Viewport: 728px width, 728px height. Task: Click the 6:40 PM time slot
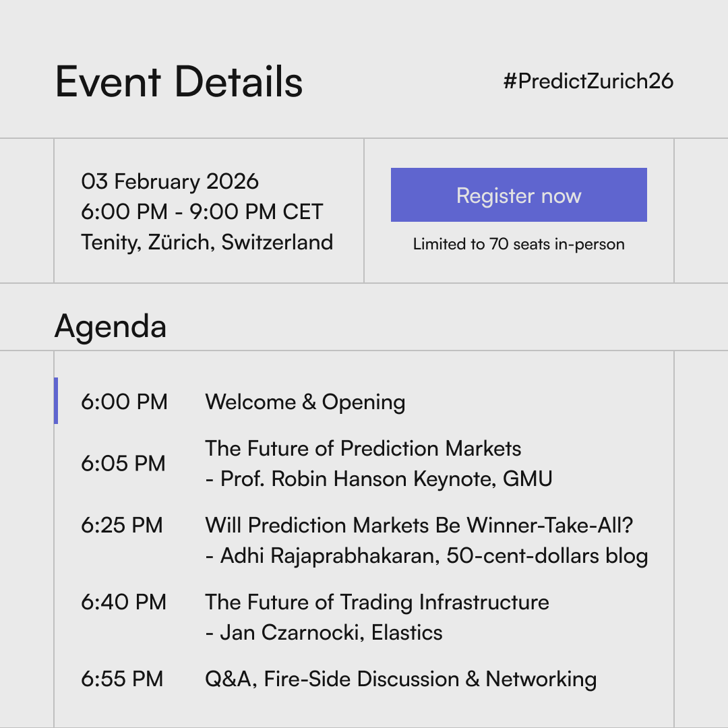[x=123, y=602]
